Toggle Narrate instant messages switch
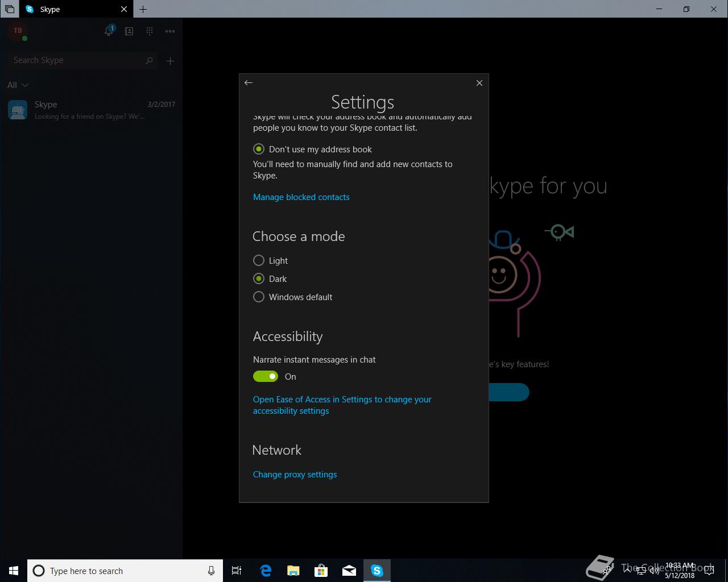The image size is (728, 582). pos(266,376)
